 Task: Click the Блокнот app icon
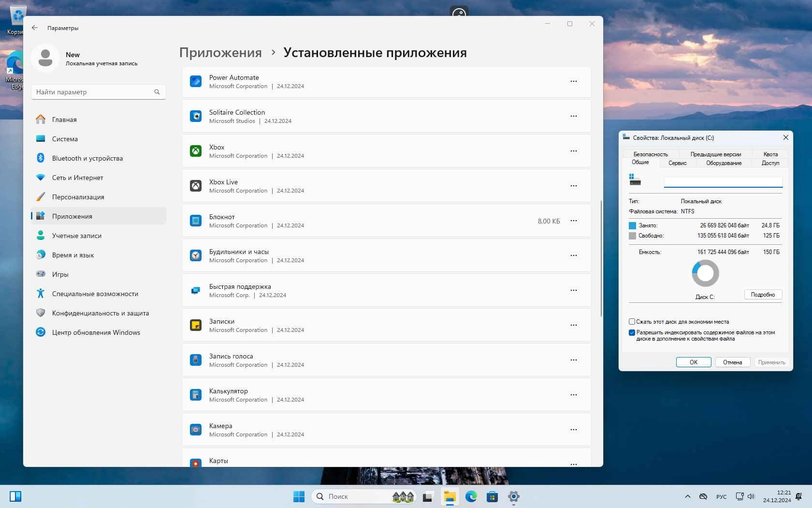coord(196,221)
